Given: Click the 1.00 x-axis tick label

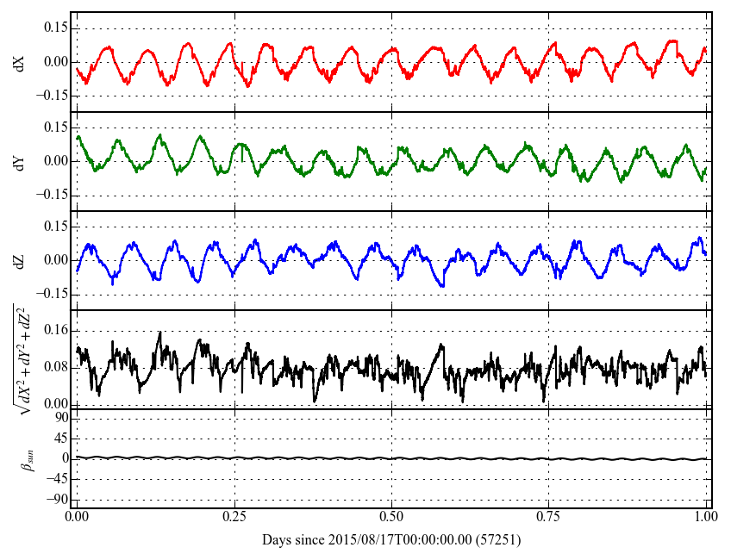Looking at the screenshot, I should coord(705,519).
